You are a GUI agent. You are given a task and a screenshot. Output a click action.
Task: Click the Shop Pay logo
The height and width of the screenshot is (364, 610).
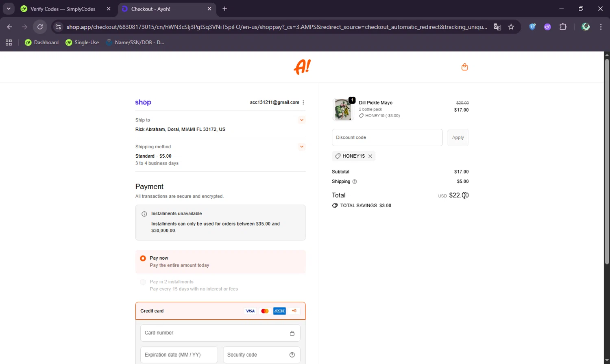pos(143,102)
